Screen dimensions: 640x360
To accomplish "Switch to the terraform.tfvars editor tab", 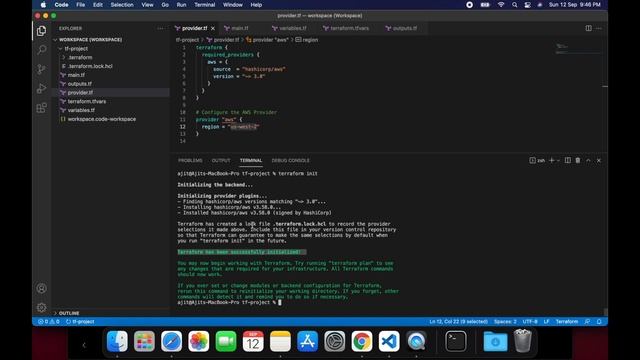I will tap(349, 28).
